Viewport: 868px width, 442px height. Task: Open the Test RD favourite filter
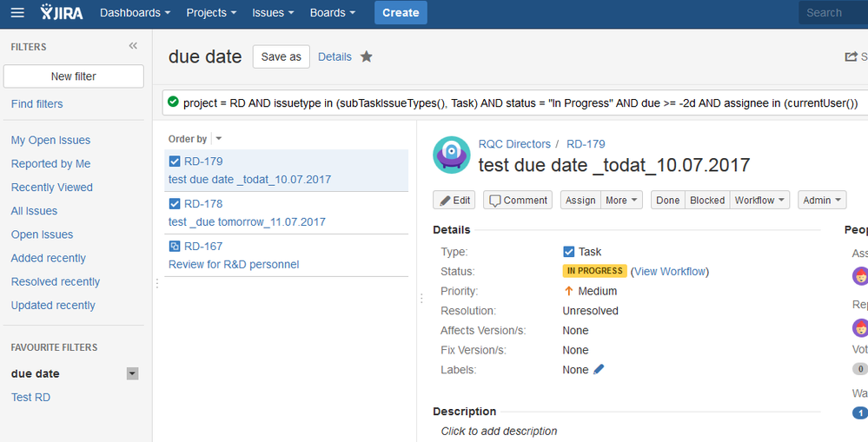[31, 397]
